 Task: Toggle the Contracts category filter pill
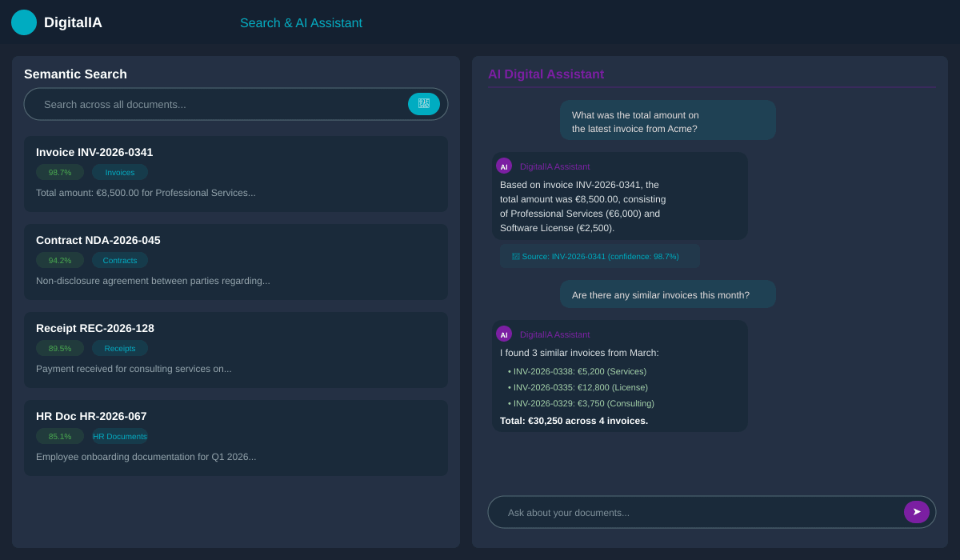tap(119, 260)
